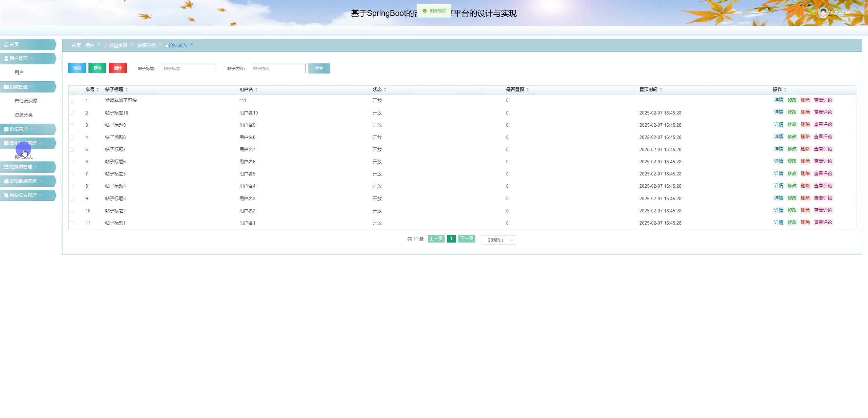Click the forum management list icon
This screenshot has height=418, width=868.
point(6,129)
